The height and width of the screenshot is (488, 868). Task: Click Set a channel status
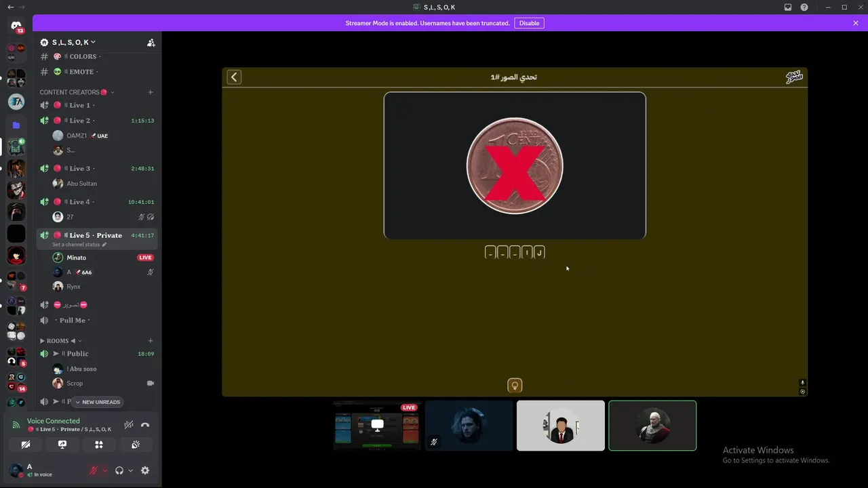pyautogui.click(x=79, y=245)
